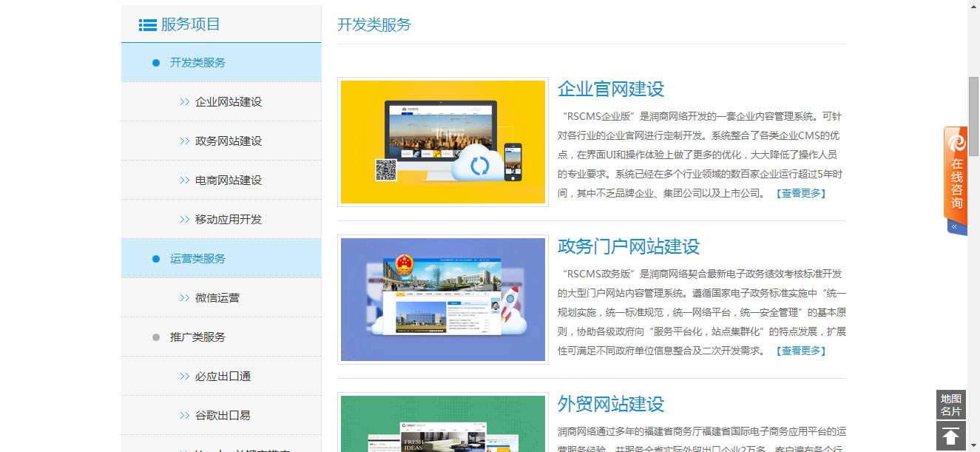Click the 开发类服务 page title
980x452 pixels.
point(374,25)
